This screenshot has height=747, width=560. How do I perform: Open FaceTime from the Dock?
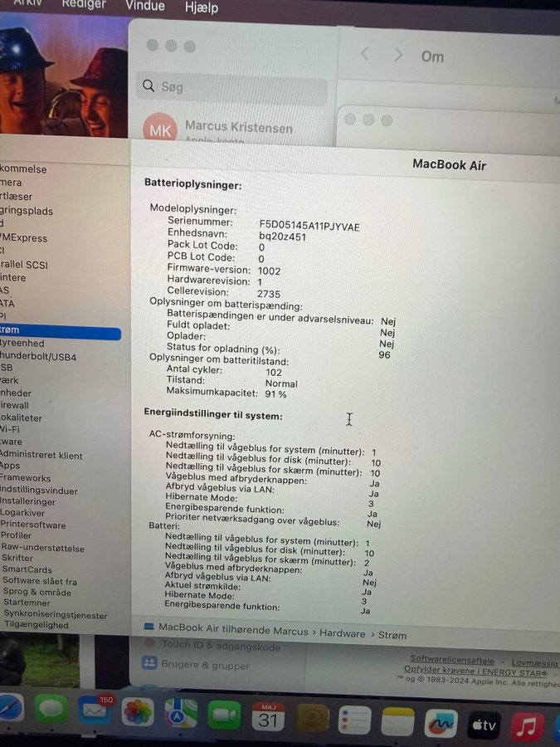point(224,715)
